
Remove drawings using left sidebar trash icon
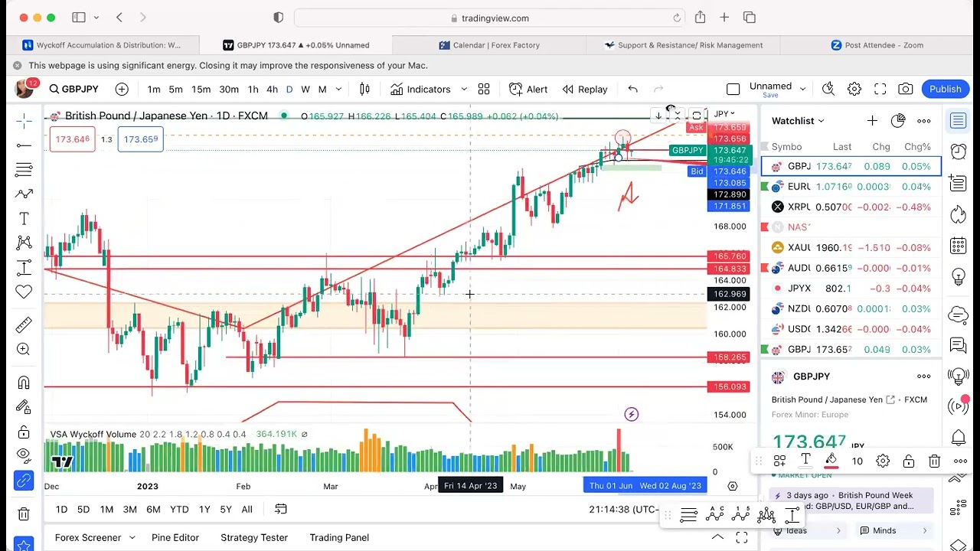[x=24, y=514]
